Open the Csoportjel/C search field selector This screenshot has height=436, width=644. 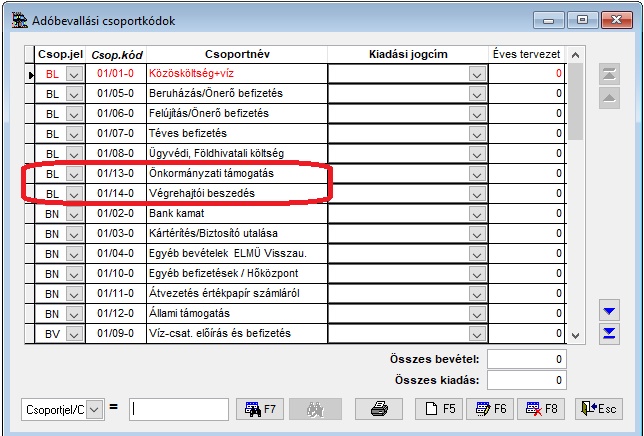point(94,408)
